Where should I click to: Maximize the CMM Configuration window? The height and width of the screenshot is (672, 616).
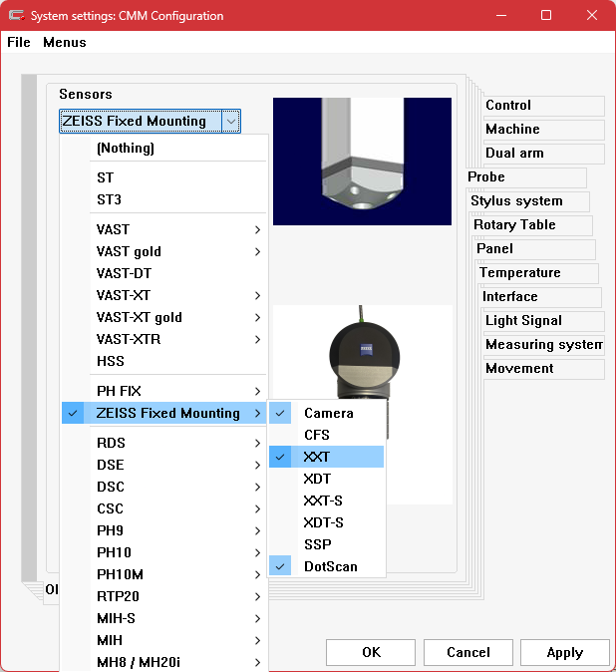[546, 15]
